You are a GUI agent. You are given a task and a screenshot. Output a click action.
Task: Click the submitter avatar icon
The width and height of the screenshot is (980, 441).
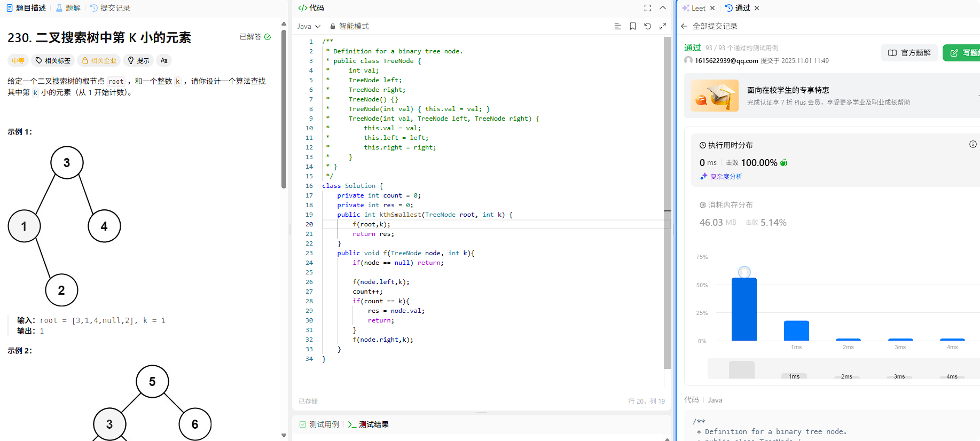[x=688, y=60]
